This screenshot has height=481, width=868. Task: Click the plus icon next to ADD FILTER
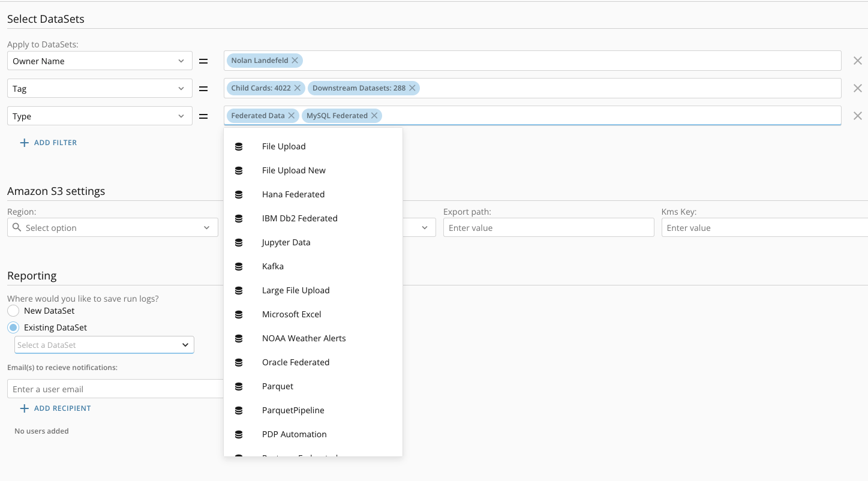point(24,142)
